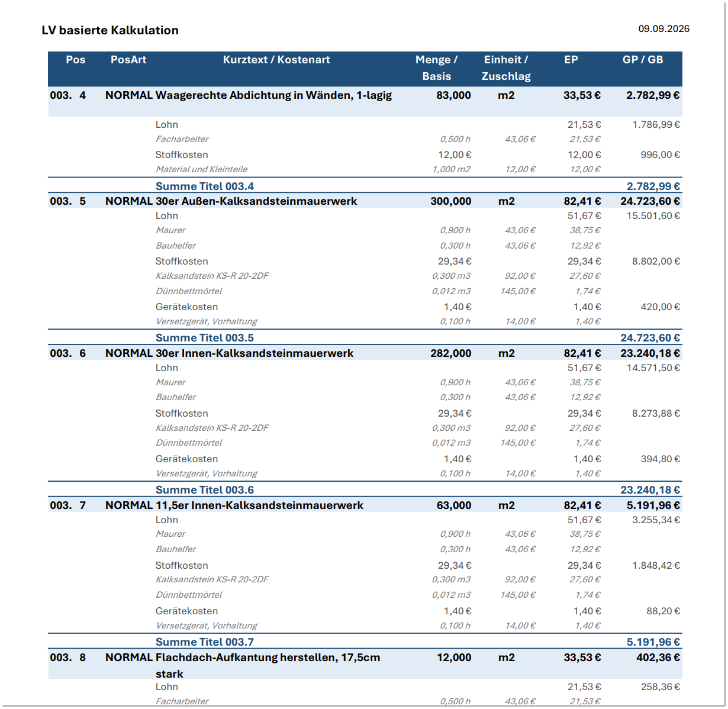The width and height of the screenshot is (728, 709).
Task: Click the Stoffkosten total 996,00 €
Action: click(661, 155)
